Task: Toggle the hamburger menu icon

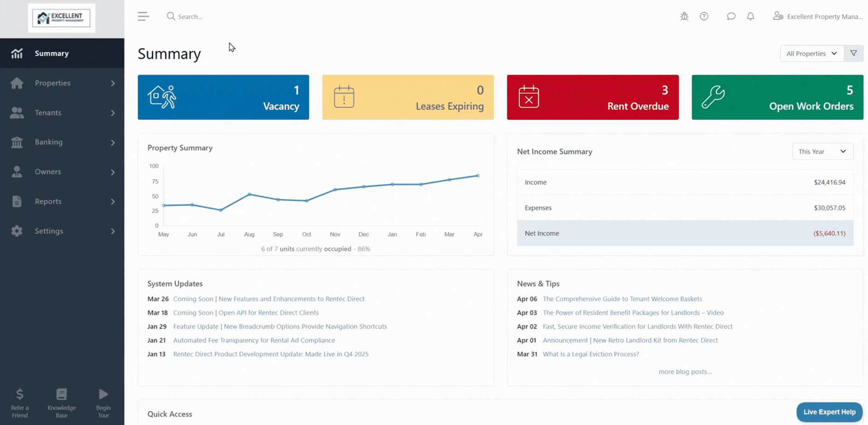Action: tap(143, 17)
